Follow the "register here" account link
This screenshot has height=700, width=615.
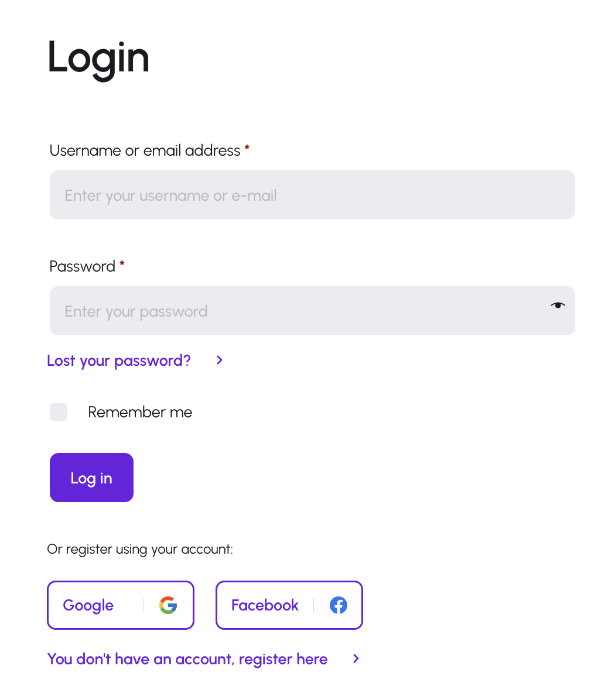pos(187,659)
